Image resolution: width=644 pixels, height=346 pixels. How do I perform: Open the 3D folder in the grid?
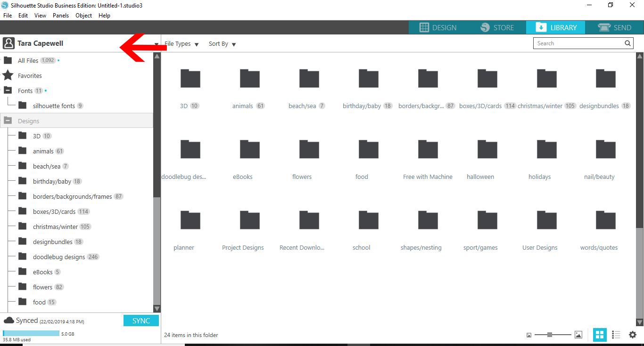(x=190, y=78)
